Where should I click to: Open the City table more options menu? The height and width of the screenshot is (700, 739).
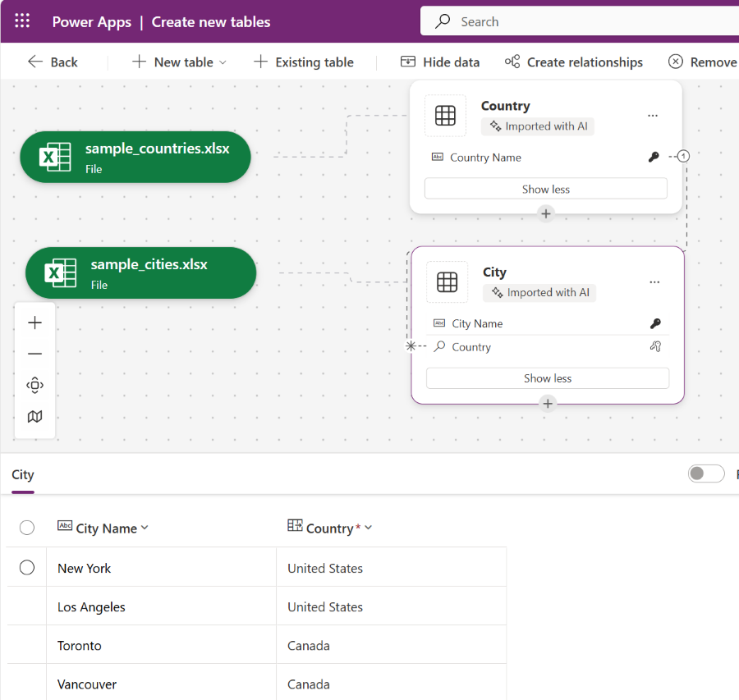[654, 281]
